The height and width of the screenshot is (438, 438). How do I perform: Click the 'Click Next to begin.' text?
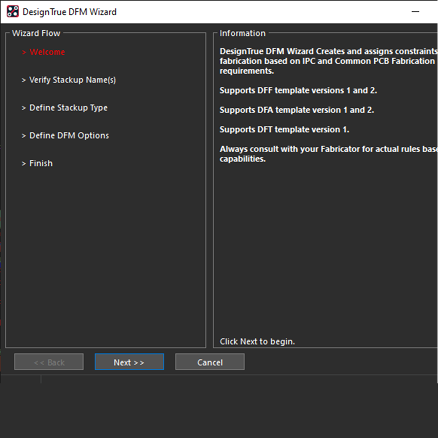coord(257,342)
